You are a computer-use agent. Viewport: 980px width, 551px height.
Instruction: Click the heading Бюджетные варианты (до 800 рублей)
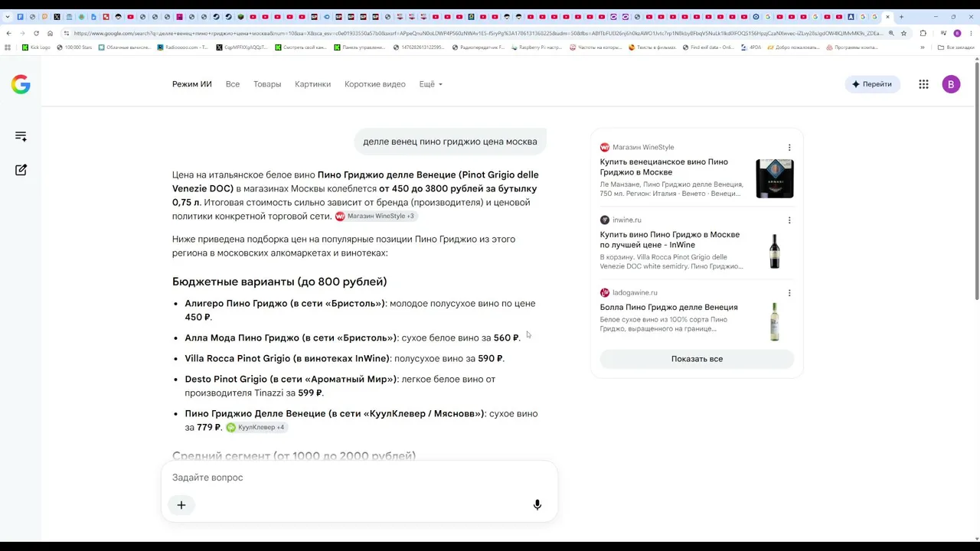(x=279, y=282)
